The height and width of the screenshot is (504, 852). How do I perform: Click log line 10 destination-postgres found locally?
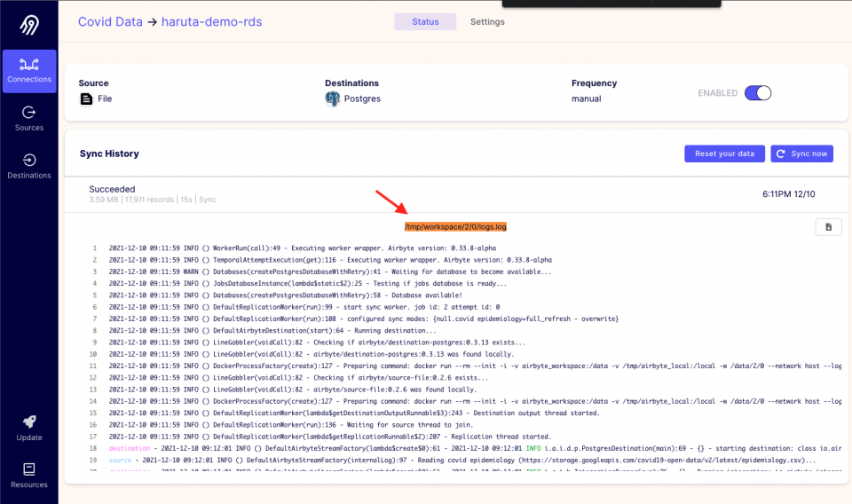click(x=311, y=354)
